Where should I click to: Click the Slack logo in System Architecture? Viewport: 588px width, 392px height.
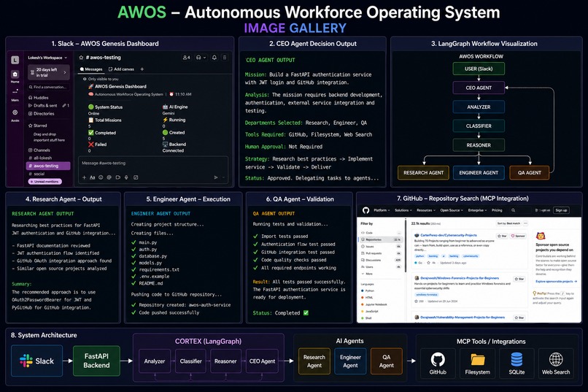[x=26, y=361]
